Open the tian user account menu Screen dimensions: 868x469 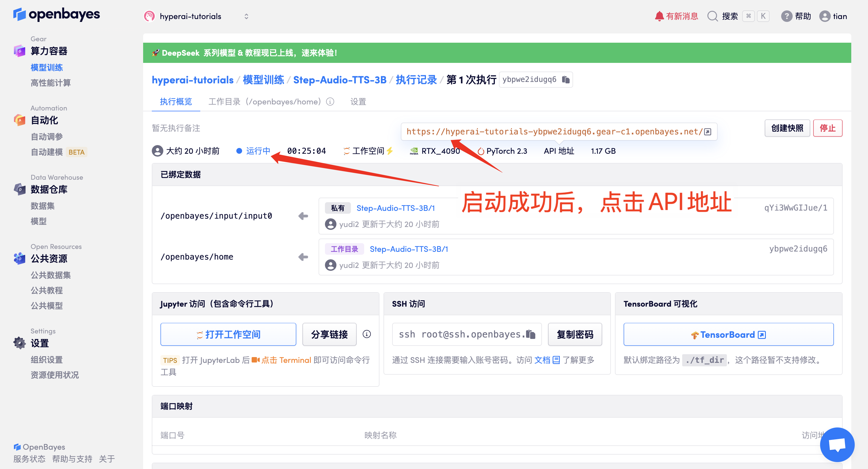(x=833, y=16)
